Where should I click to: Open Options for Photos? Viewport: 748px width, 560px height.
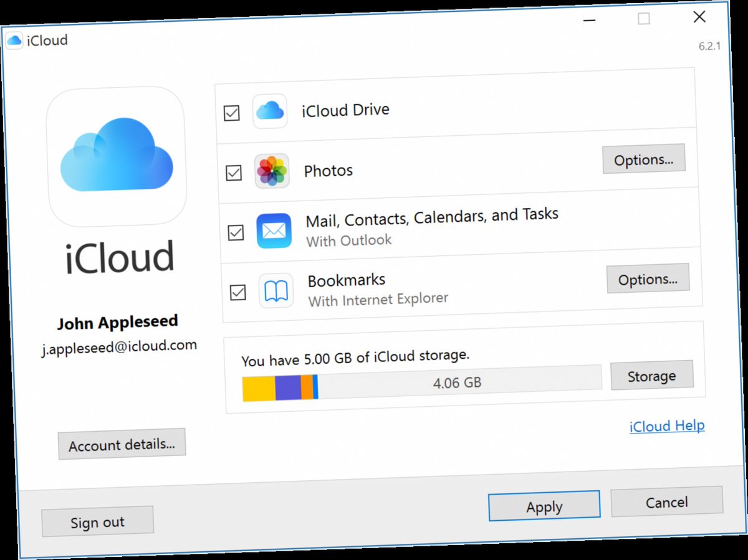pos(644,159)
